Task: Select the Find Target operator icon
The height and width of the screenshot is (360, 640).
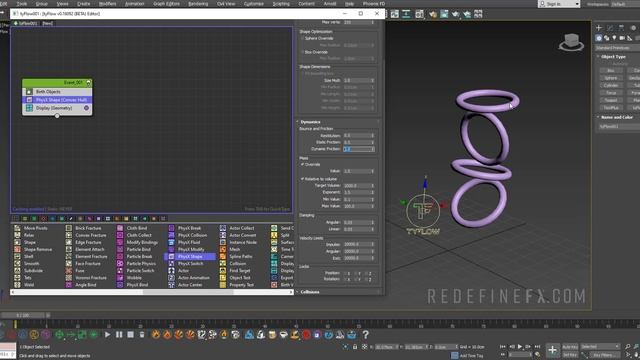Action: 223,271
